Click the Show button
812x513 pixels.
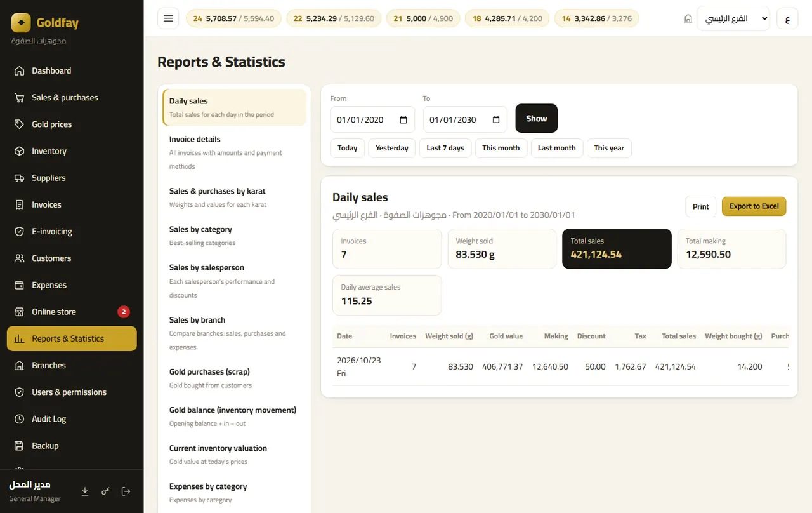536,119
